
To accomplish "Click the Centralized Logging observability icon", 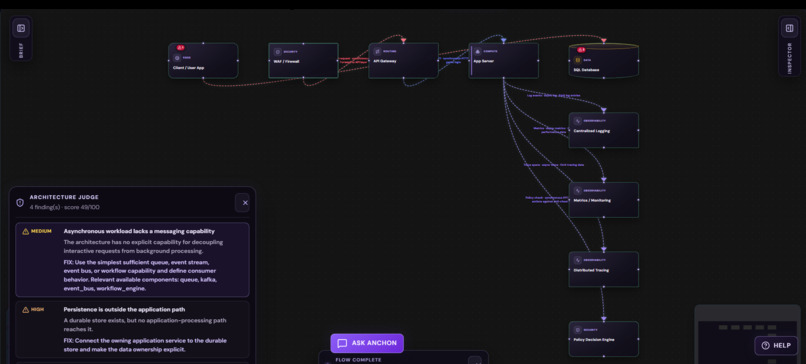I will point(578,121).
